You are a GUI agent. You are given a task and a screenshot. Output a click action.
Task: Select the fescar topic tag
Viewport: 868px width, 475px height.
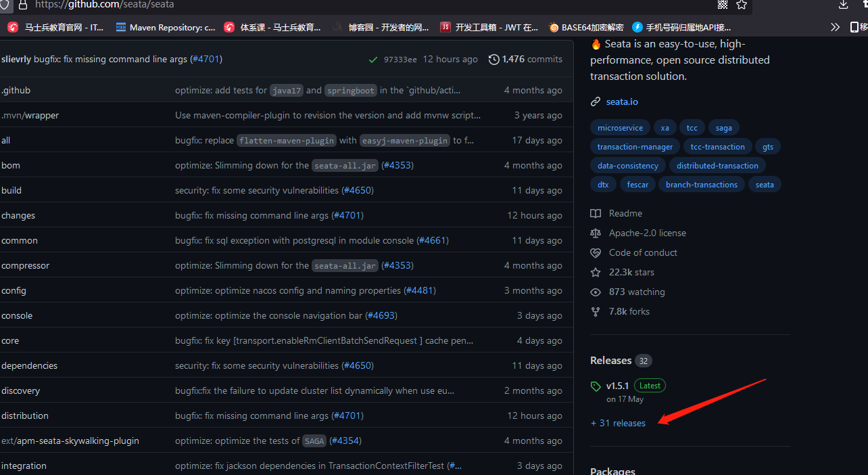coord(637,185)
